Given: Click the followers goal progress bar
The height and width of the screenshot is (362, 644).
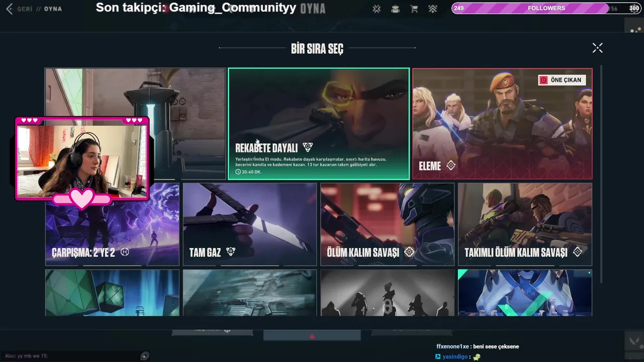Looking at the screenshot, I should point(546,8).
